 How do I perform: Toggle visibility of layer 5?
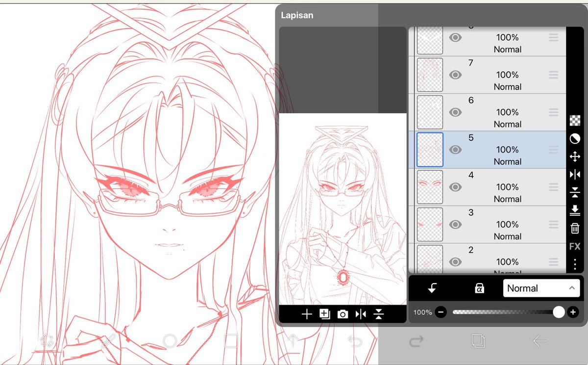pyautogui.click(x=455, y=150)
